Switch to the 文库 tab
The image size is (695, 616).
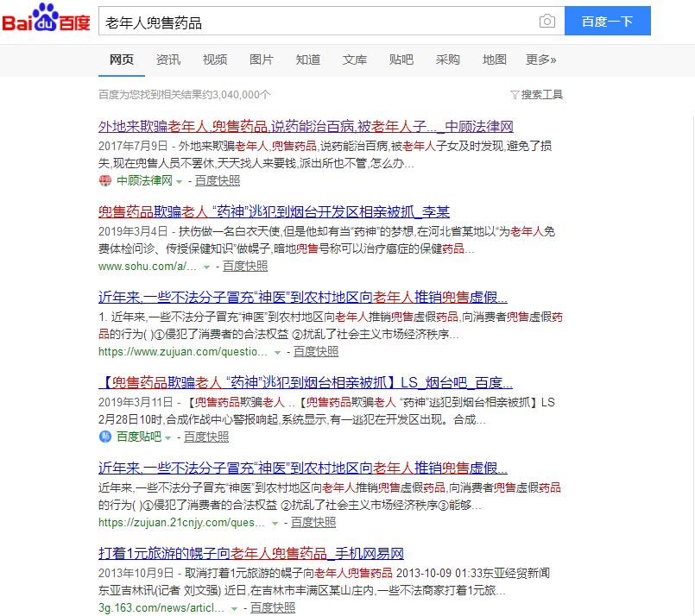pos(355,60)
